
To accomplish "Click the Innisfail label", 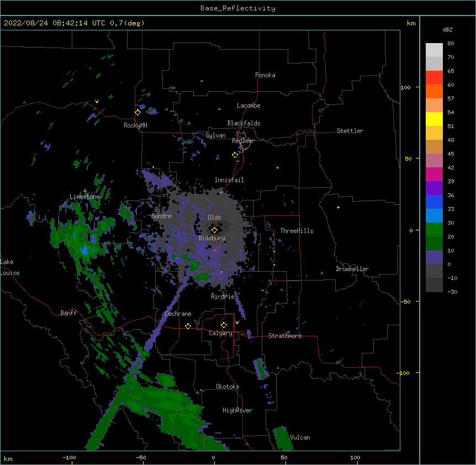I will [x=229, y=180].
